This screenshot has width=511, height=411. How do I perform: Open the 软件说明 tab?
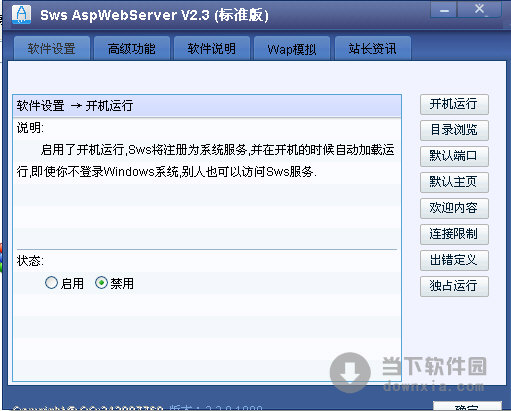pos(212,49)
